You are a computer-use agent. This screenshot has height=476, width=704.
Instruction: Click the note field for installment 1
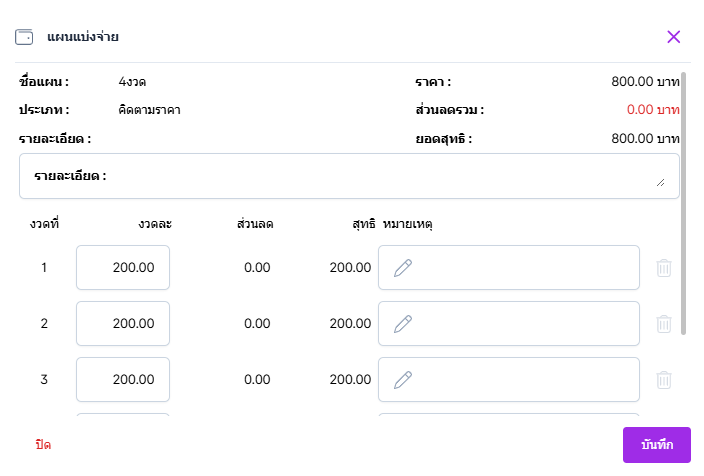520,268
